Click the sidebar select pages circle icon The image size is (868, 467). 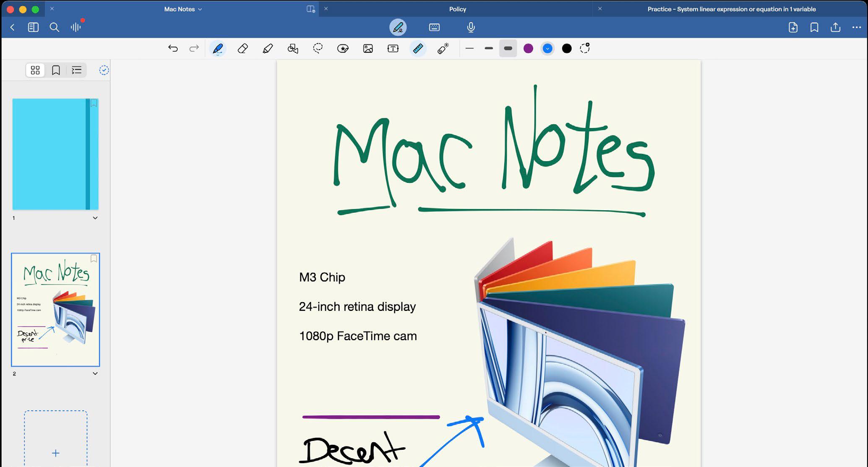point(104,70)
